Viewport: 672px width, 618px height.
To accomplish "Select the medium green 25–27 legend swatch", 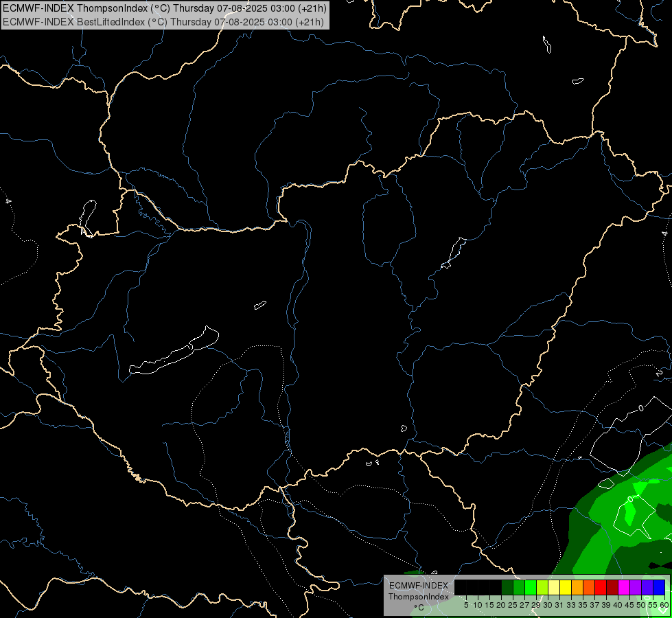I will [x=519, y=587].
